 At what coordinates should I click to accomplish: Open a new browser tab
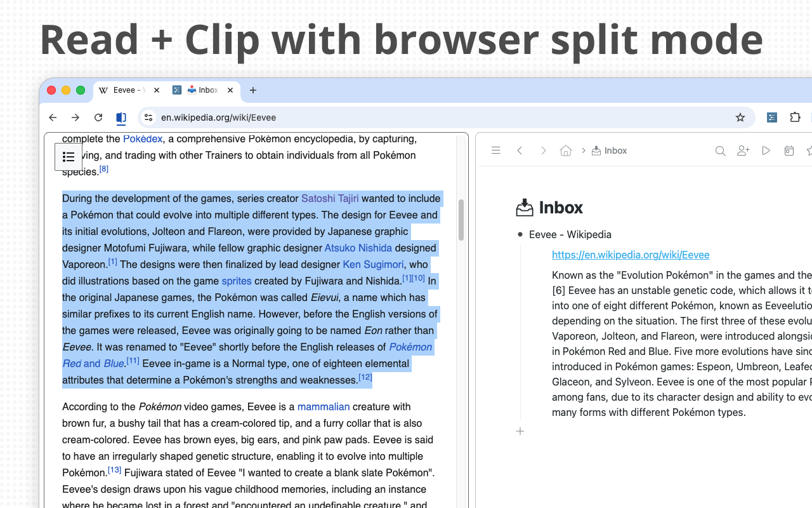coord(253,90)
